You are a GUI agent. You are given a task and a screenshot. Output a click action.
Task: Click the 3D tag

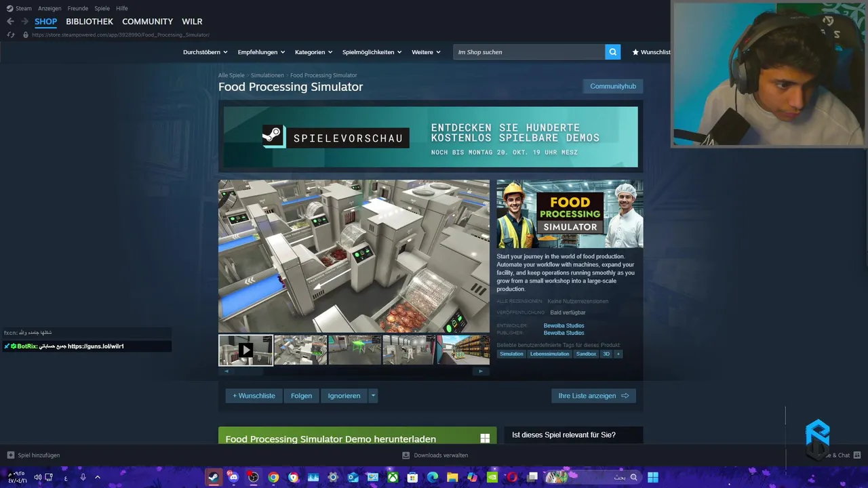click(x=607, y=354)
